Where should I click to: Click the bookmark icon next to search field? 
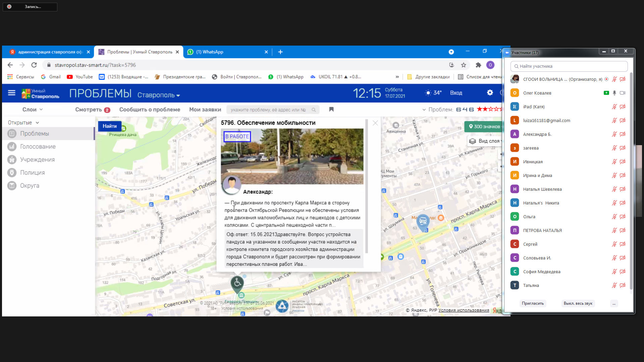[331, 109]
